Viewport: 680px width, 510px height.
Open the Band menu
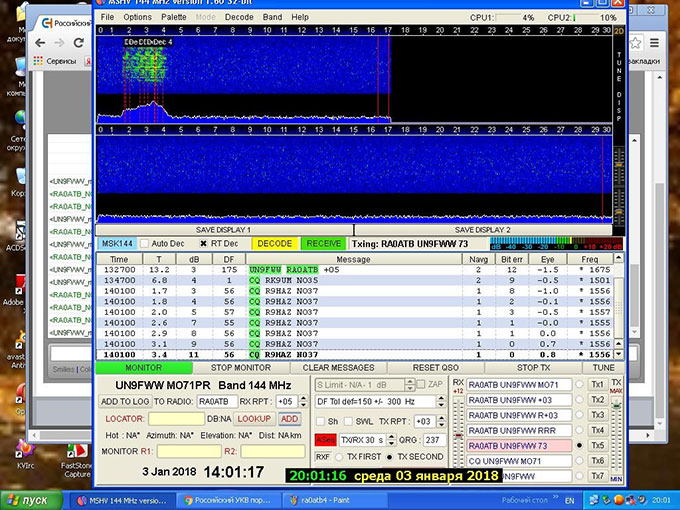(272, 17)
